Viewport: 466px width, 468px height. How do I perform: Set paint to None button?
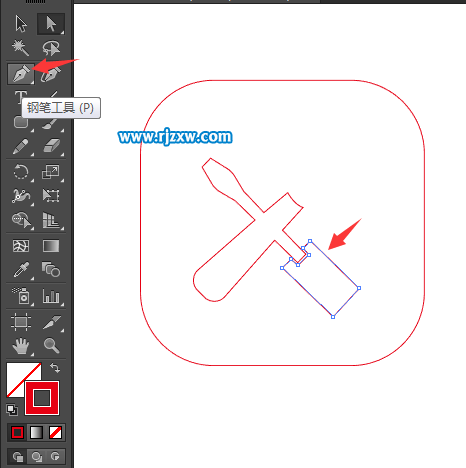[55, 433]
